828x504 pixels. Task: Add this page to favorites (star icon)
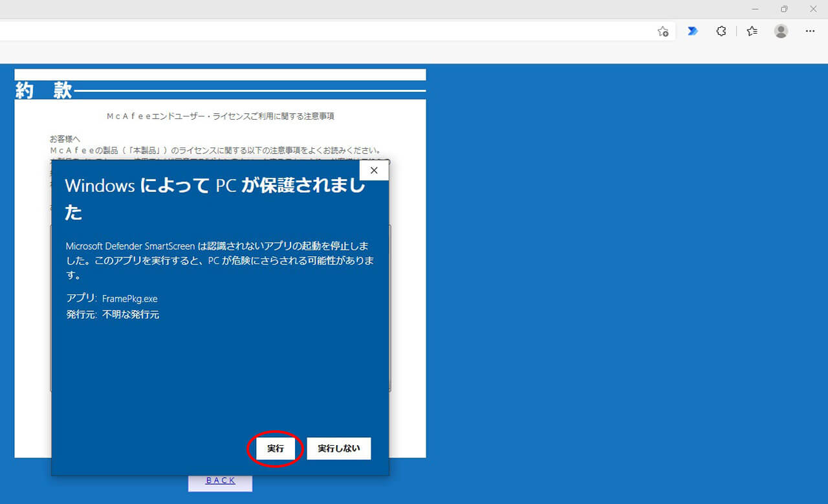pyautogui.click(x=663, y=31)
